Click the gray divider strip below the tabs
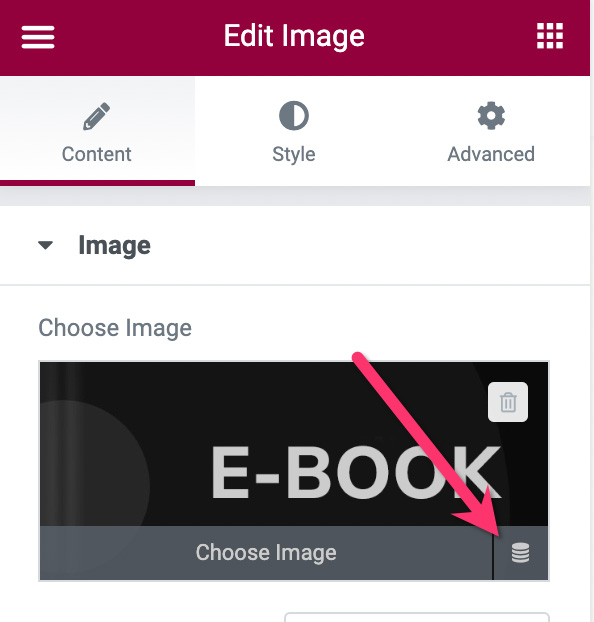Image resolution: width=594 pixels, height=622 pixels. (295, 196)
